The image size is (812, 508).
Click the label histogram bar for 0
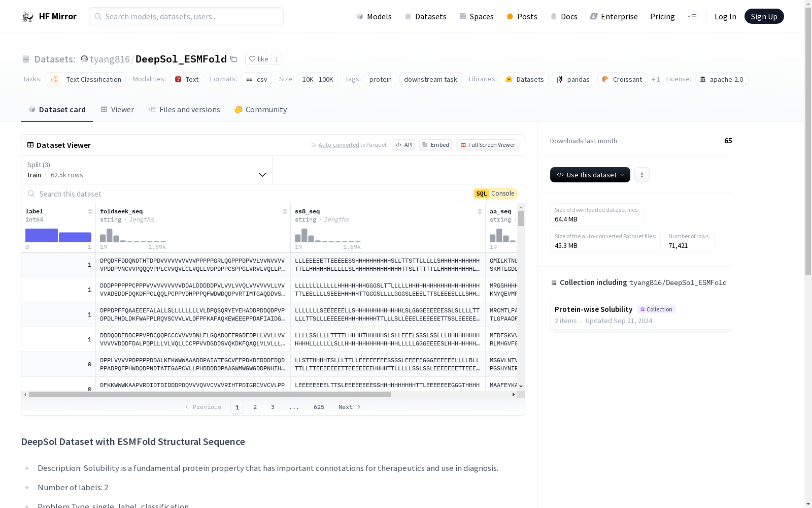(x=42, y=235)
